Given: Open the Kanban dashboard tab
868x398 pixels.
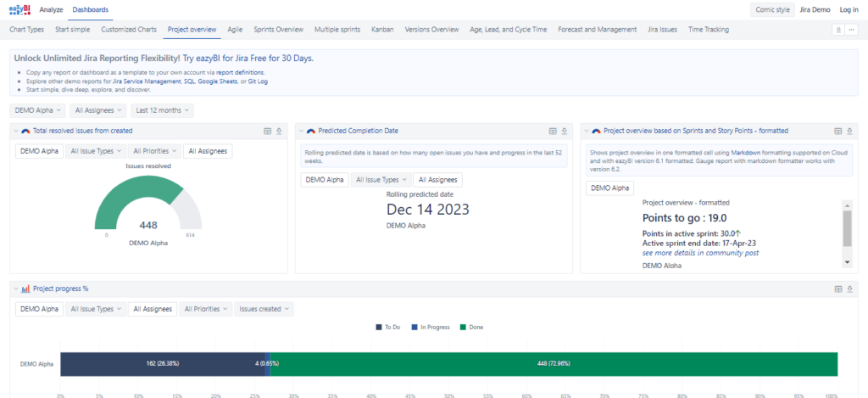Looking at the screenshot, I should pyautogui.click(x=383, y=30).
